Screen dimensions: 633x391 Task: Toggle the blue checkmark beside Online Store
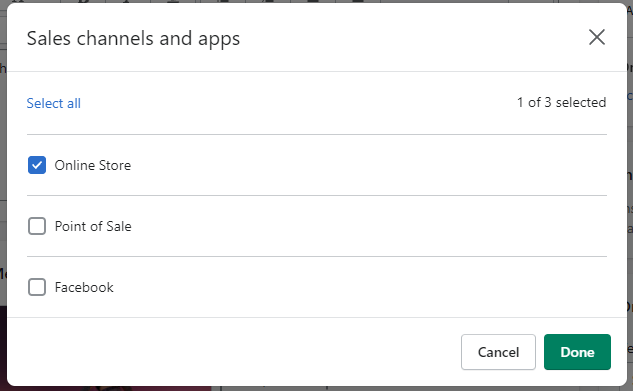(x=37, y=165)
